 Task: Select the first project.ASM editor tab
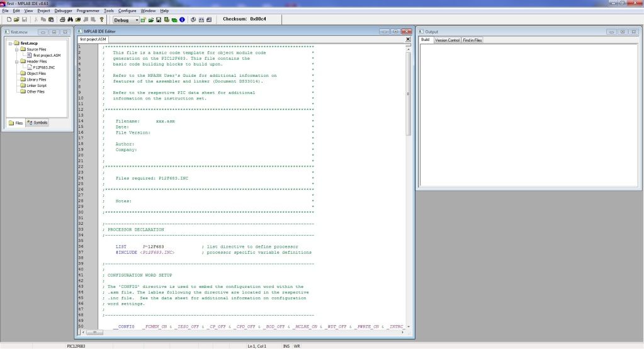click(93, 40)
